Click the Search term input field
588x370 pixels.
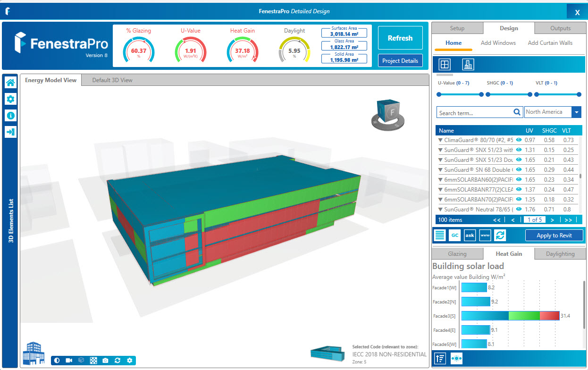[x=475, y=112]
